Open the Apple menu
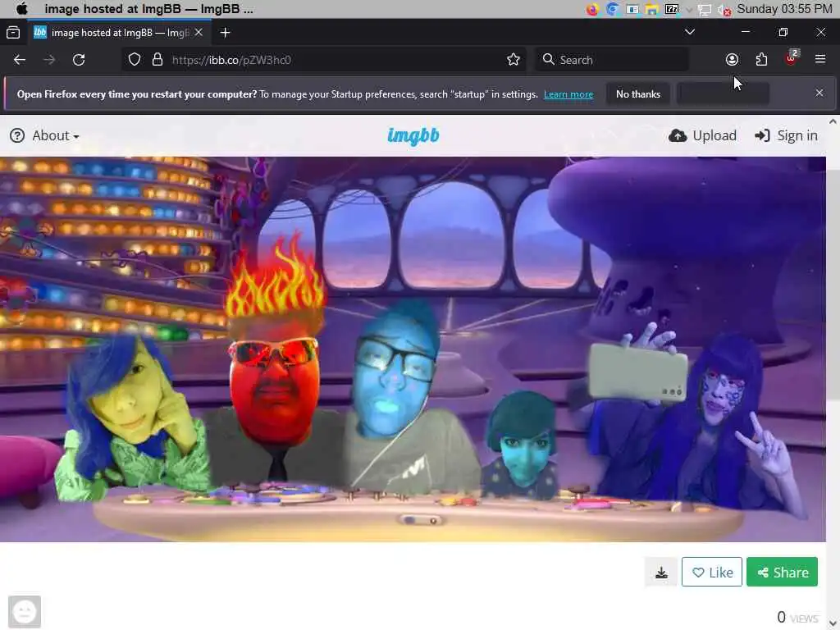 click(21, 9)
